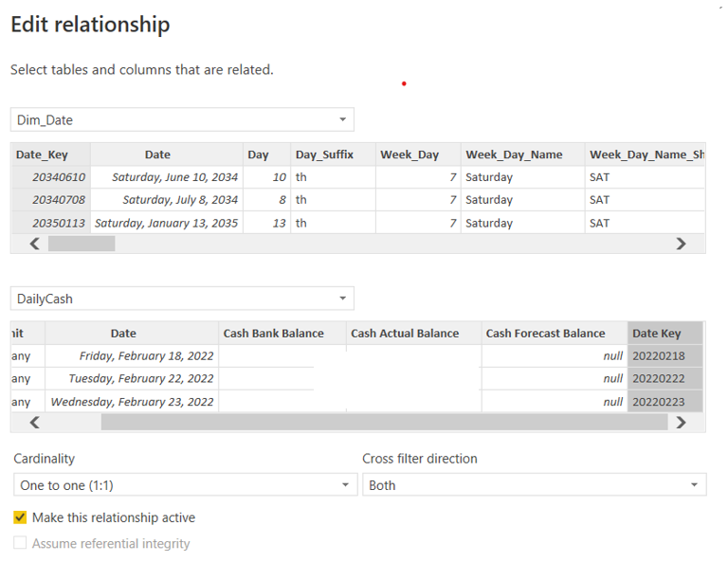Click left scroll arrow of Dim_Date preview
Image resolution: width=728 pixels, height=562 pixels.
coord(34,244)
